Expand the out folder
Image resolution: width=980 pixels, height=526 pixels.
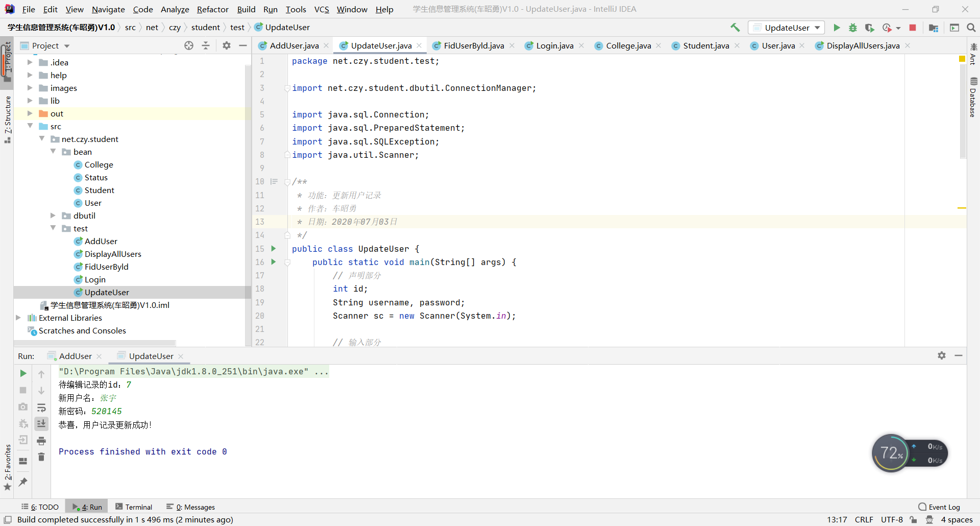click(x=30, y=113)
